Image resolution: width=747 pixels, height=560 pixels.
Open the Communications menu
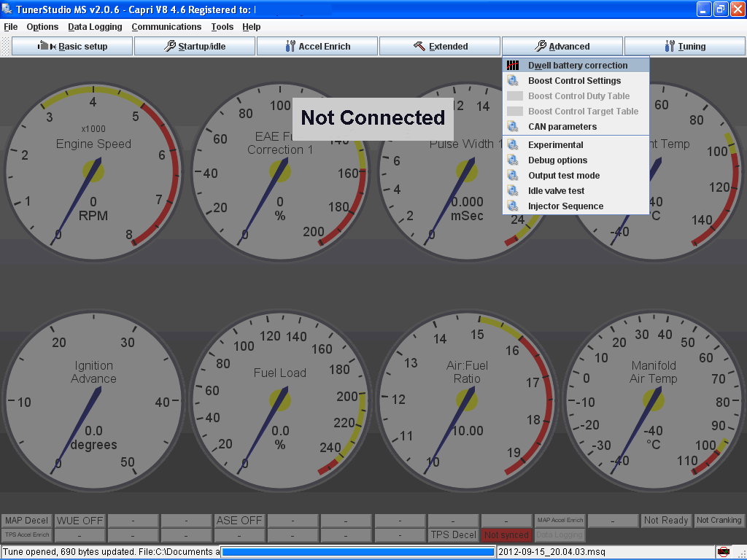tap(166, 27)
